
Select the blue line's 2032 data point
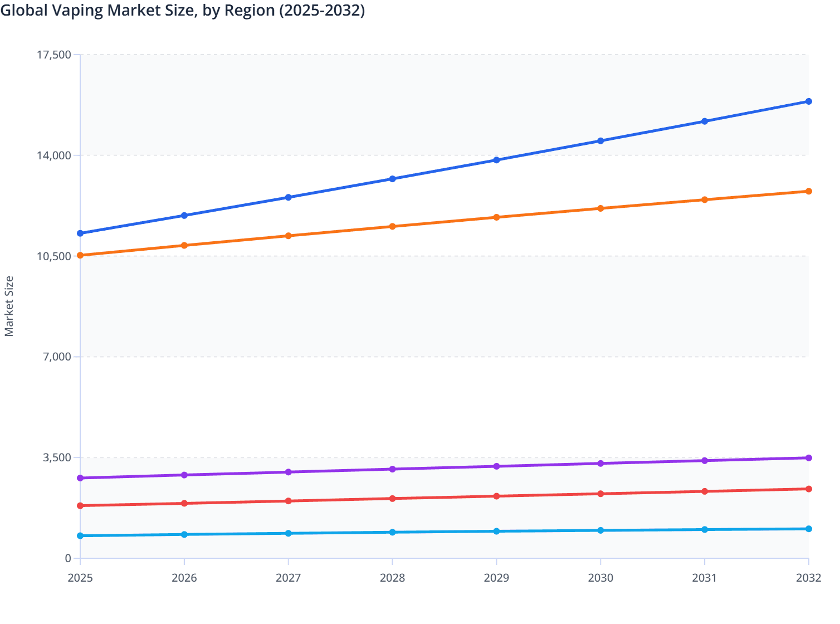point(809,101)
